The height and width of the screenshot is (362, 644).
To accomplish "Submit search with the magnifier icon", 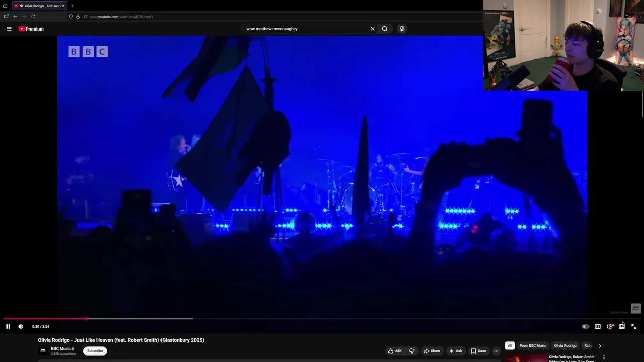I will [385, 29].
